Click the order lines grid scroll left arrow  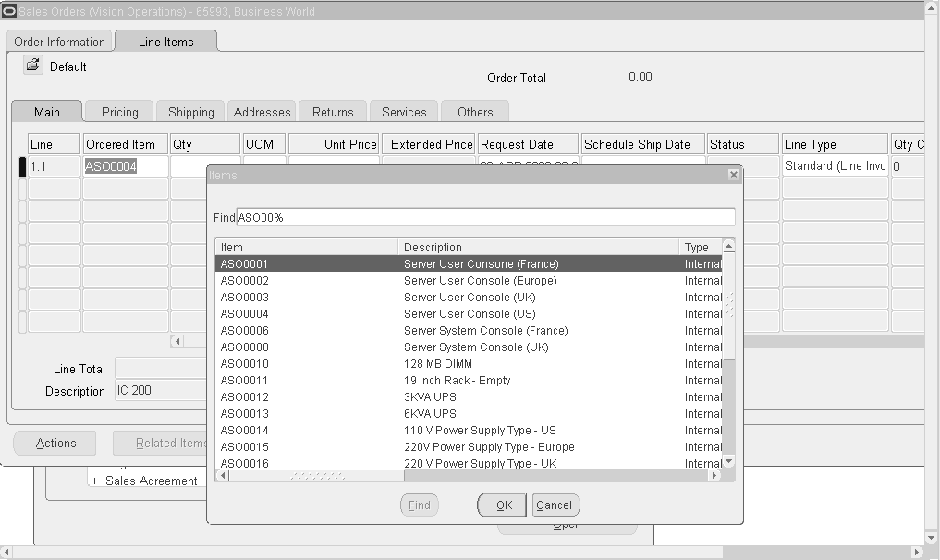177,341
